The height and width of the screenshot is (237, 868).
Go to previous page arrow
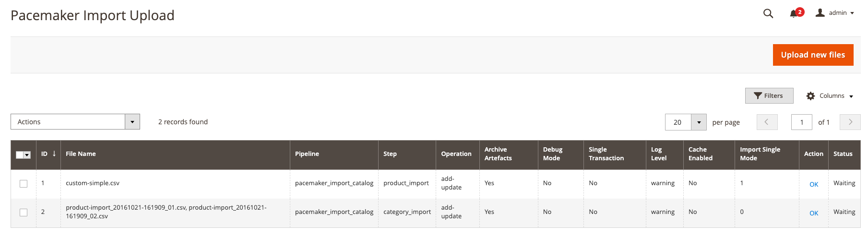pos(767,122)
